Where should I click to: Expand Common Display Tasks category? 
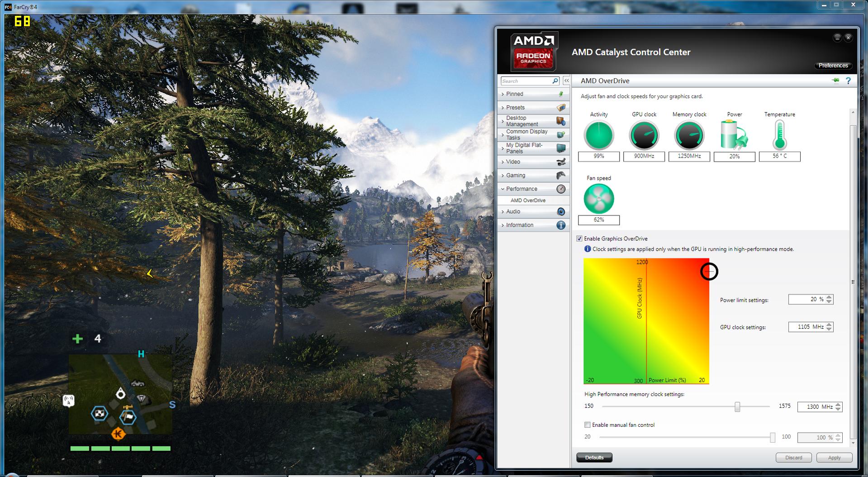503,135
